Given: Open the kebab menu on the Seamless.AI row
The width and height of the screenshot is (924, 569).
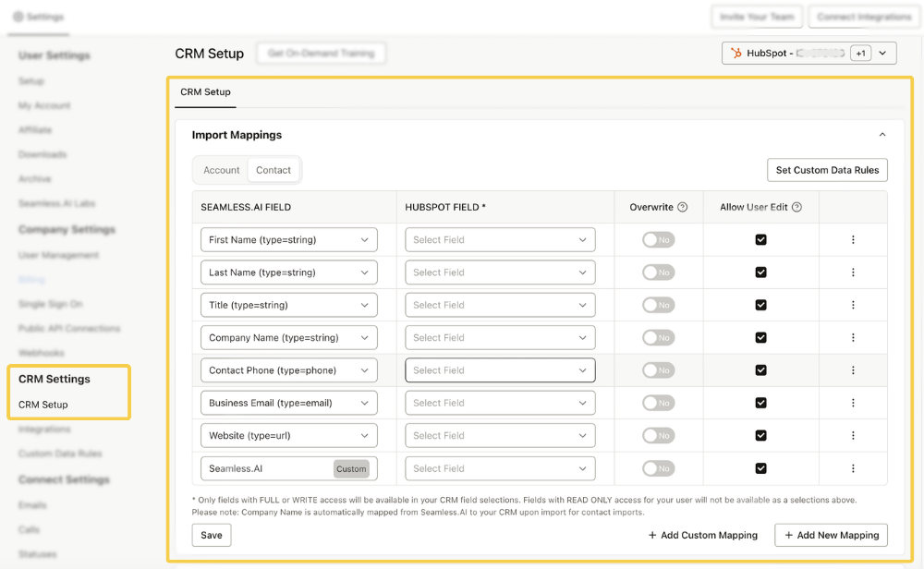Looking at the screenshot, I should point(852,468).
